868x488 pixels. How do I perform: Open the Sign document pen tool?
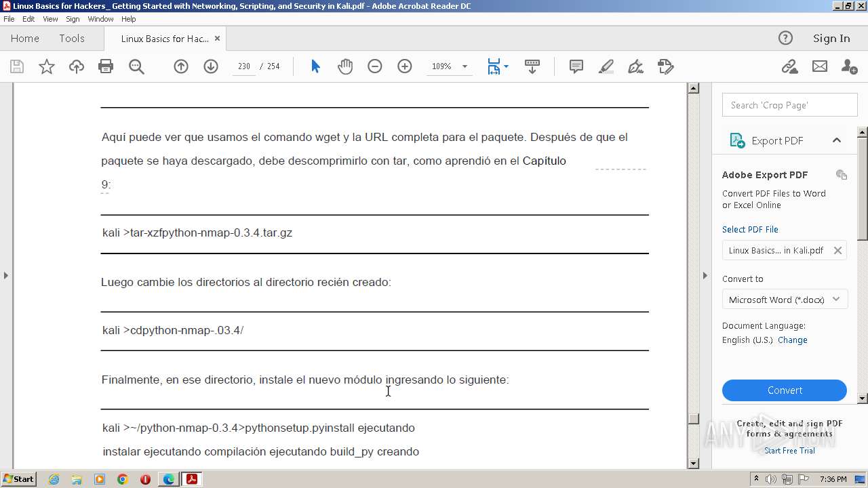(x=635, y=66)
